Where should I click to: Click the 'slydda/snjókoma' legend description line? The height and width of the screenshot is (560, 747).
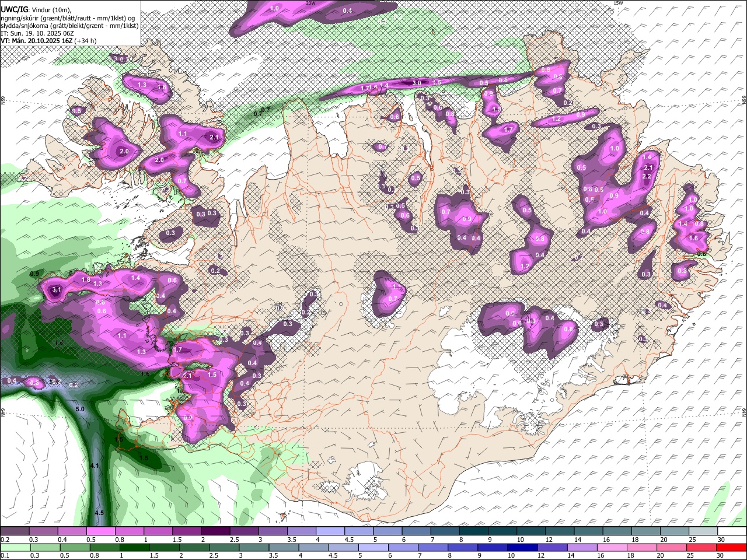70,26
